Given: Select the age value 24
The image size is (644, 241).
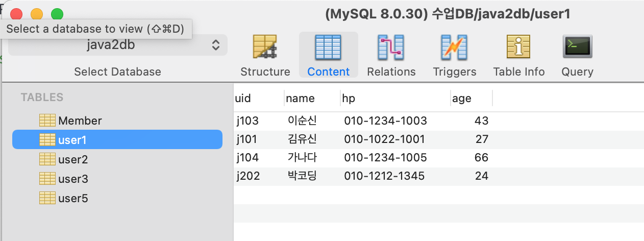Looking at the screenshot, I should click(x=482, y=176).
